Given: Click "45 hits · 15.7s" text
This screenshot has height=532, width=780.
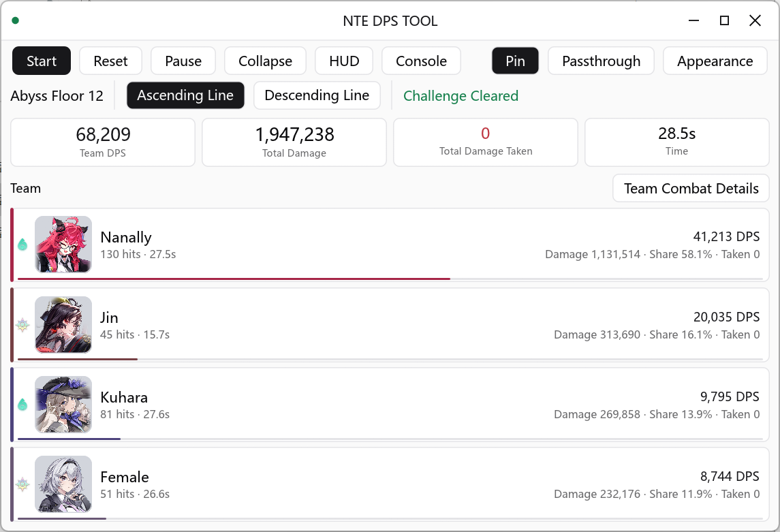Looking at the screenshot, I should coord(135,334).
